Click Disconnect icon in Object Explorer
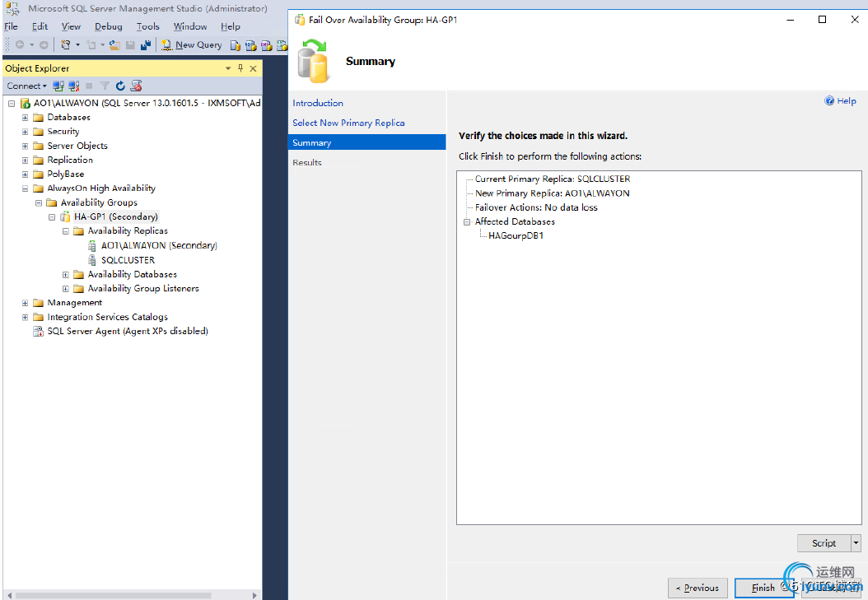The image size is (868, 600). pos(73,86)
